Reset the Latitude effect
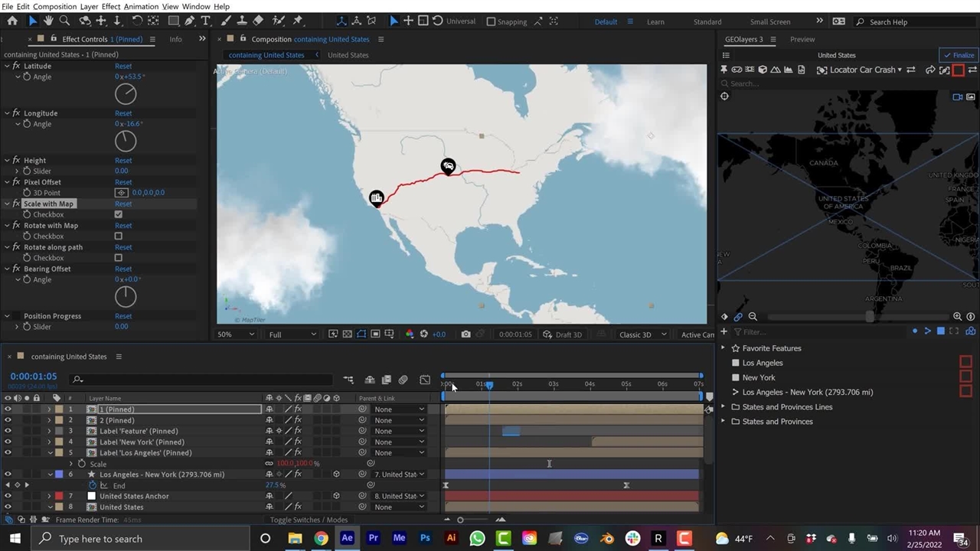This screenshot has height=551, width=980. click(x=123, y=67)
